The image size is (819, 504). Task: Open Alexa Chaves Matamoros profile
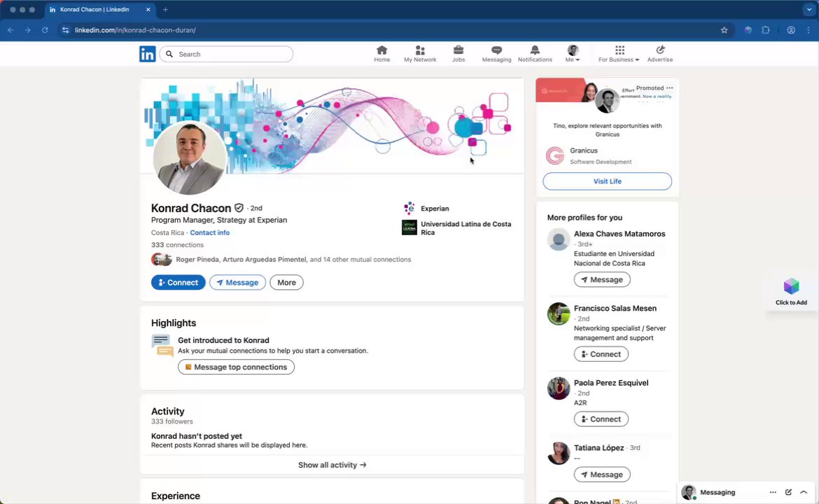point(619,234)
